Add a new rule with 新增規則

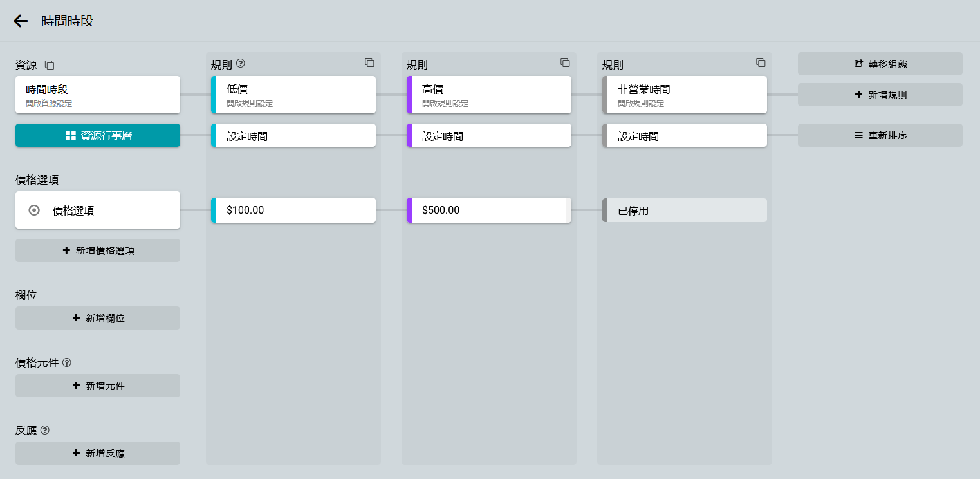pyautogui.click(x=880, y=95)
